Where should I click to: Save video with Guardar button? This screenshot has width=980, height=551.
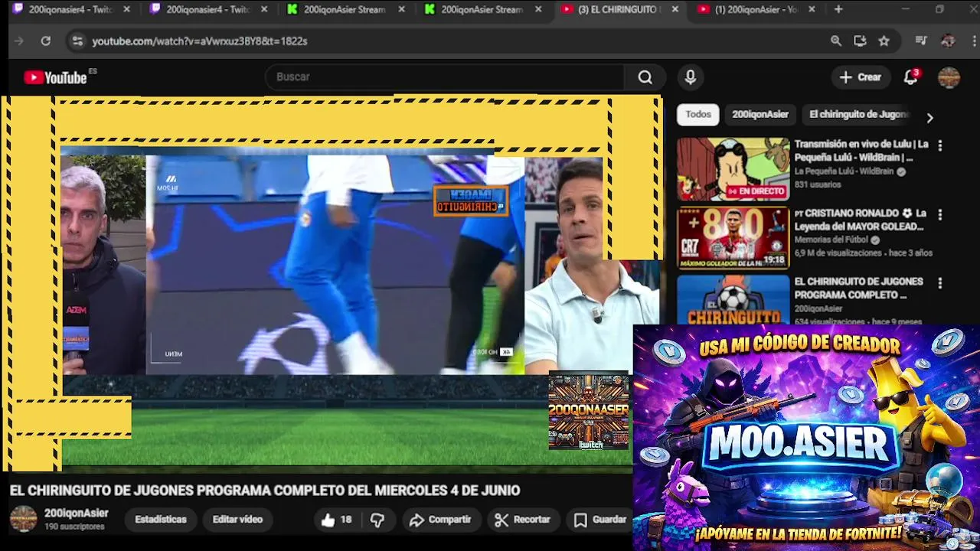[600, 520]
